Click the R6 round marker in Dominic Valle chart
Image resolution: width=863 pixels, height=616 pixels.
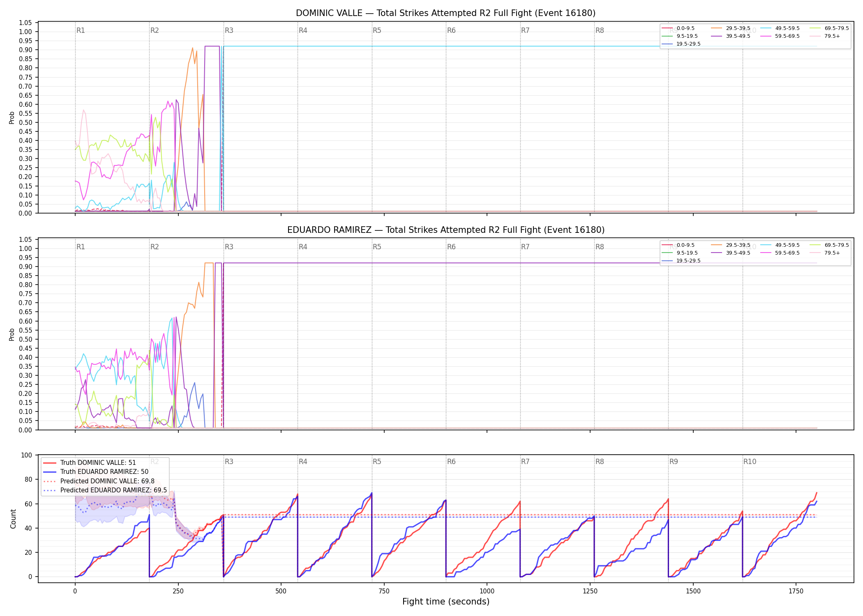pos(451,30)
